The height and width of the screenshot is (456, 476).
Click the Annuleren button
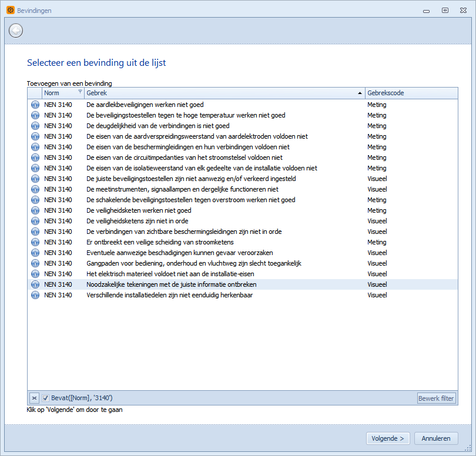[436, 438]
